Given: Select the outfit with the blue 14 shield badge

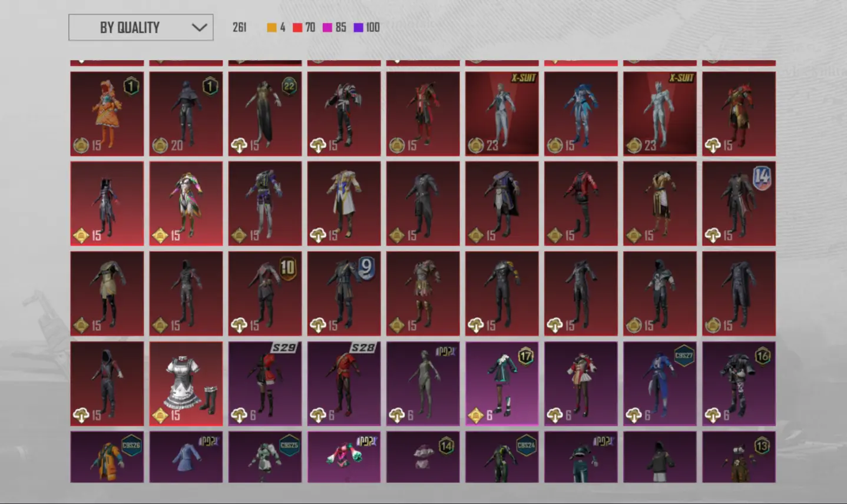Looking at the screenshot, I should (x=739, y=204).
